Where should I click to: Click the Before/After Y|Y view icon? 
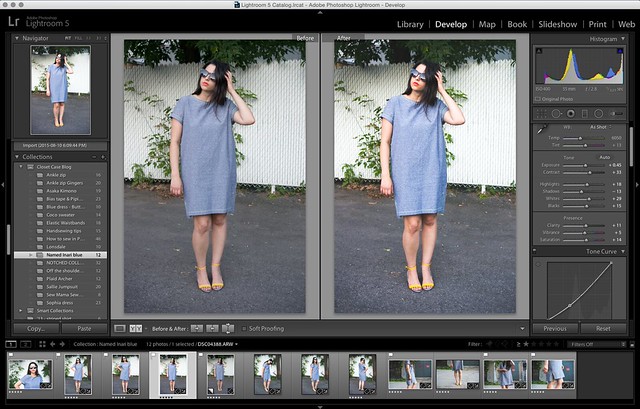point(134,327)
